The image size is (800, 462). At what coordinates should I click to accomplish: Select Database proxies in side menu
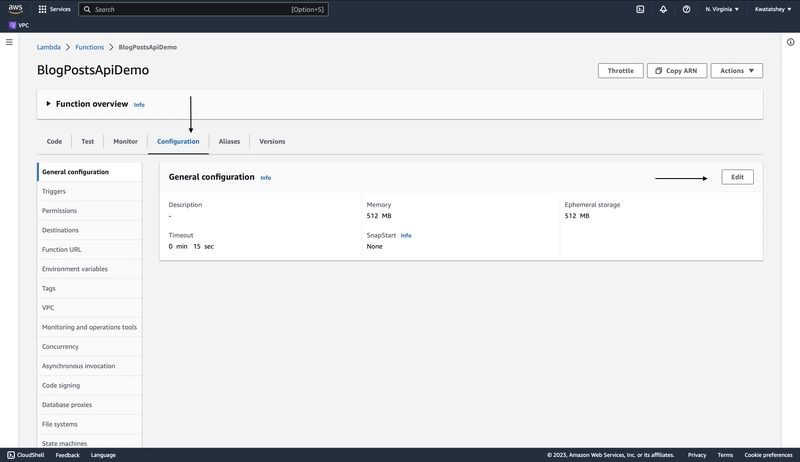(89, 404)
